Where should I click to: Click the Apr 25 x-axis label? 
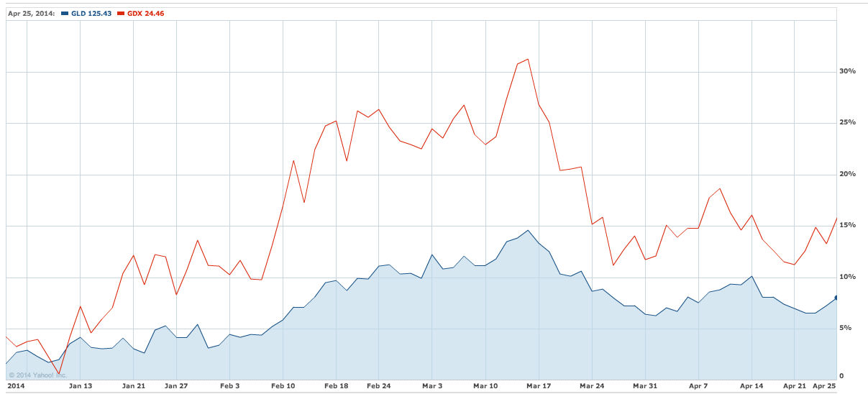pyautogui.click(x=824, y=386)
